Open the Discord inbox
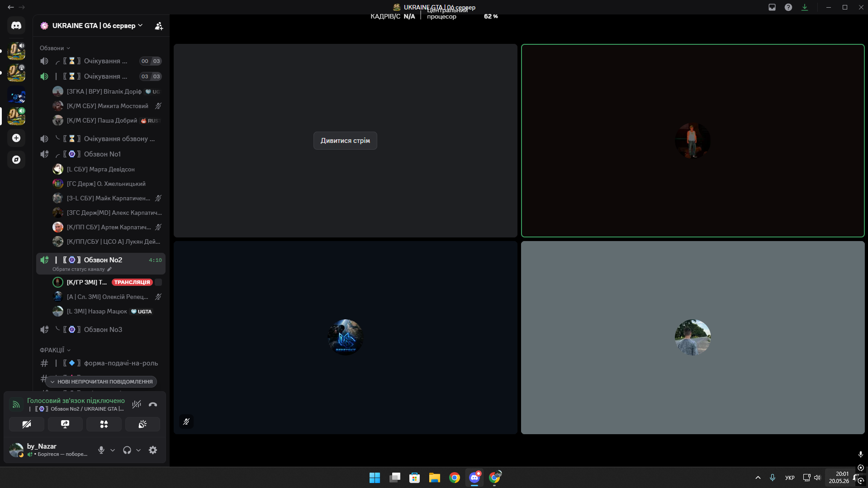 [x=772, y=7]
